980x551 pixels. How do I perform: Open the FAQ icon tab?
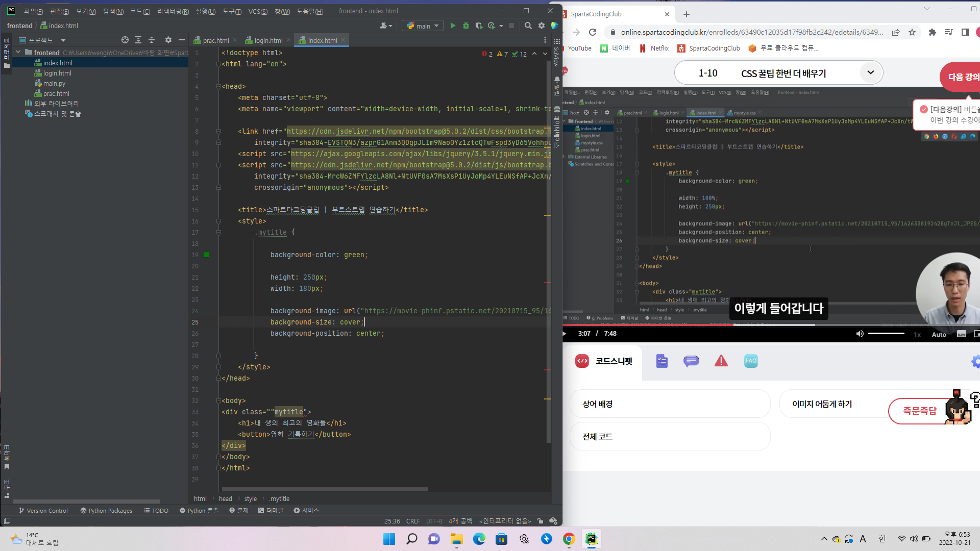click(751, 361)
